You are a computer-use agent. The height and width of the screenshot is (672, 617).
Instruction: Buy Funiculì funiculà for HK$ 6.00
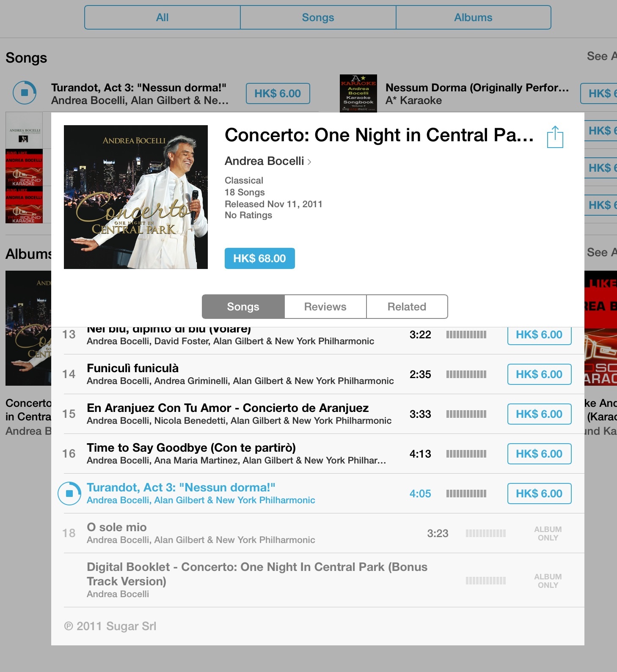click(x=539, y=374)
